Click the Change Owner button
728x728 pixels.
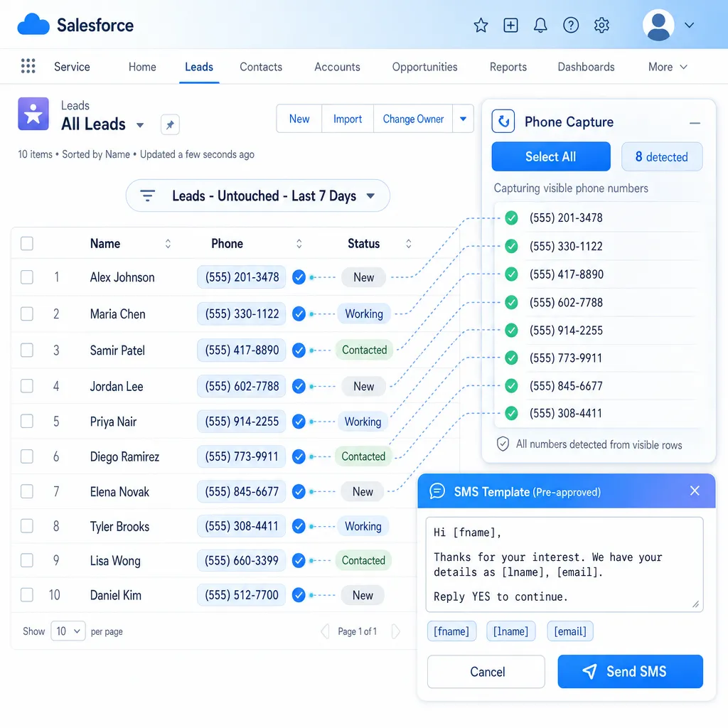(413, 119)
